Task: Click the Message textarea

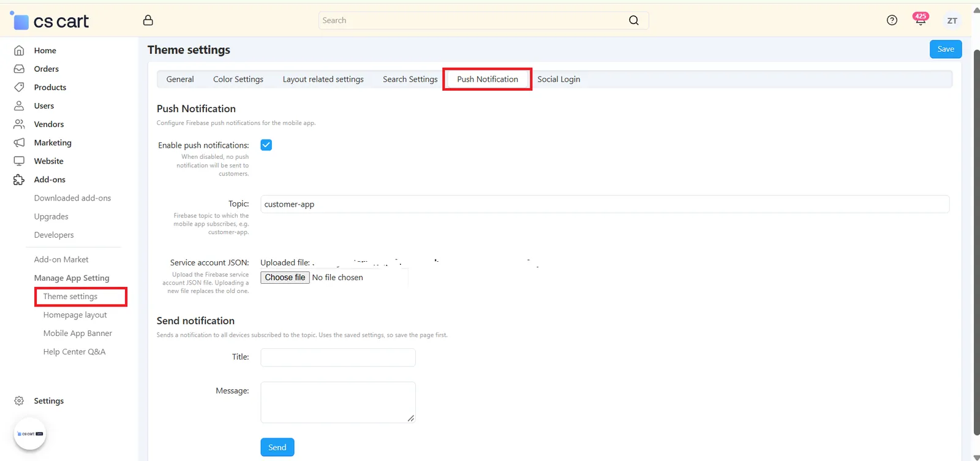Action: [338, 402]
